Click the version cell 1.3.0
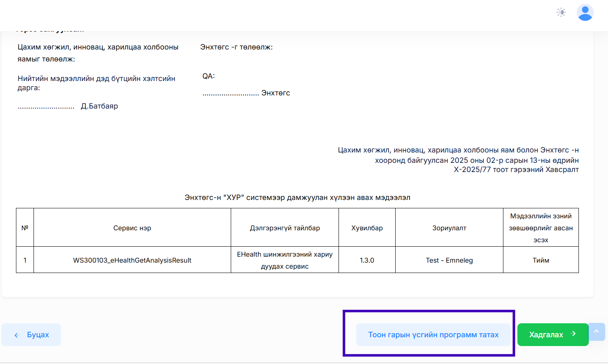This screenshot has width=608, height=364. pyautogui.click(x=367, y=260)
